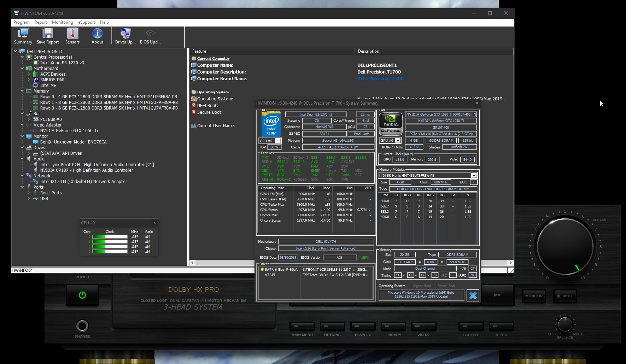Viewport: 626px width, 364px height.
Task: Click the NVIDIA GP107 audio controller icon
Action: point(36,170)
